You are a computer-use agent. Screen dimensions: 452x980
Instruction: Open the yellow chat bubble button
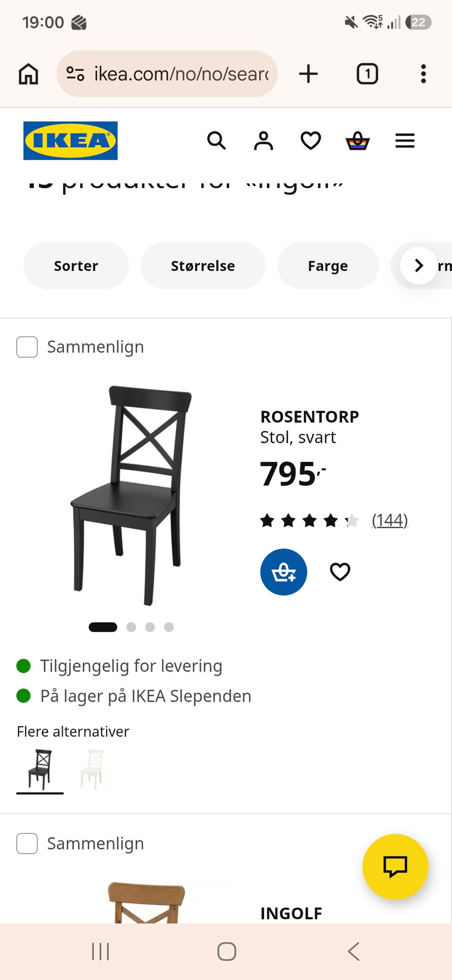pyautogui.click(x=395, y=867)
